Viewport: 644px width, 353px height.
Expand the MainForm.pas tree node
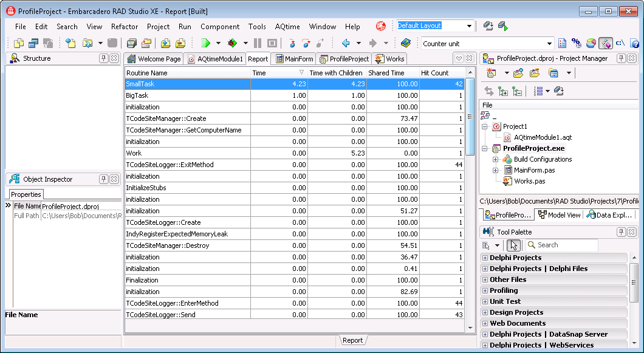[495, 170]
